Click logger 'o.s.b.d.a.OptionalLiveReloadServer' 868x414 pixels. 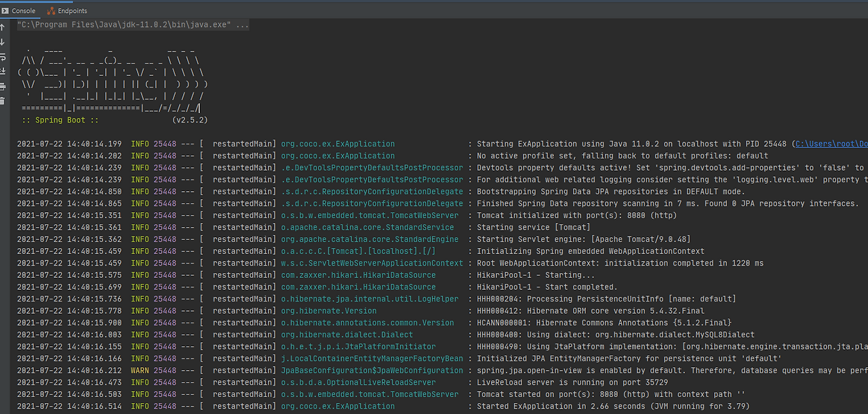click(359, 383)
